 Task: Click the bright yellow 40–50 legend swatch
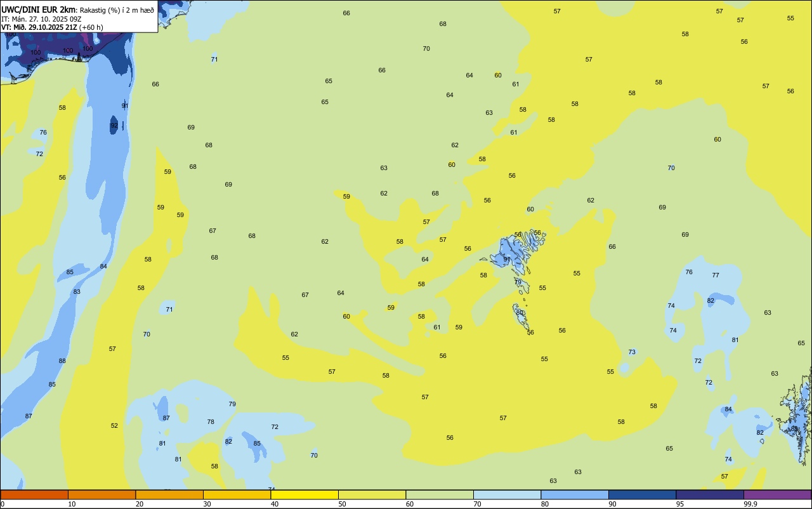[x=304, y=494]
